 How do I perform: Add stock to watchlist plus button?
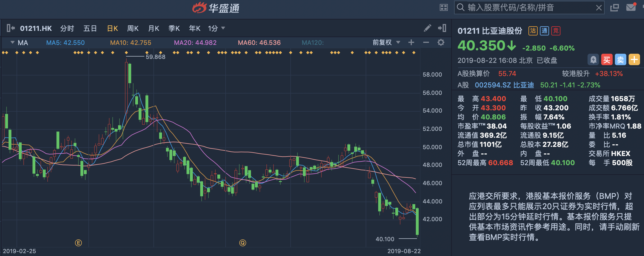634,60
